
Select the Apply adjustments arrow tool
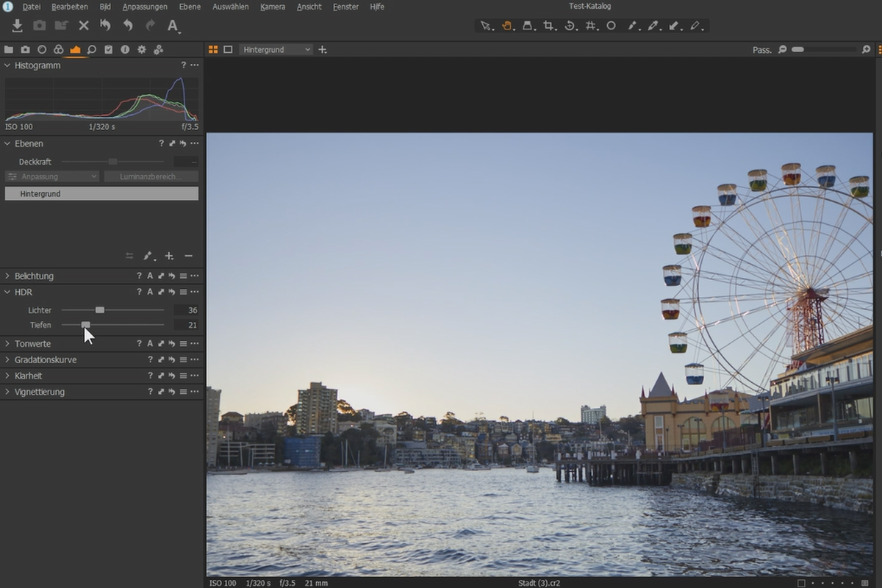click(x=673, y=26)
